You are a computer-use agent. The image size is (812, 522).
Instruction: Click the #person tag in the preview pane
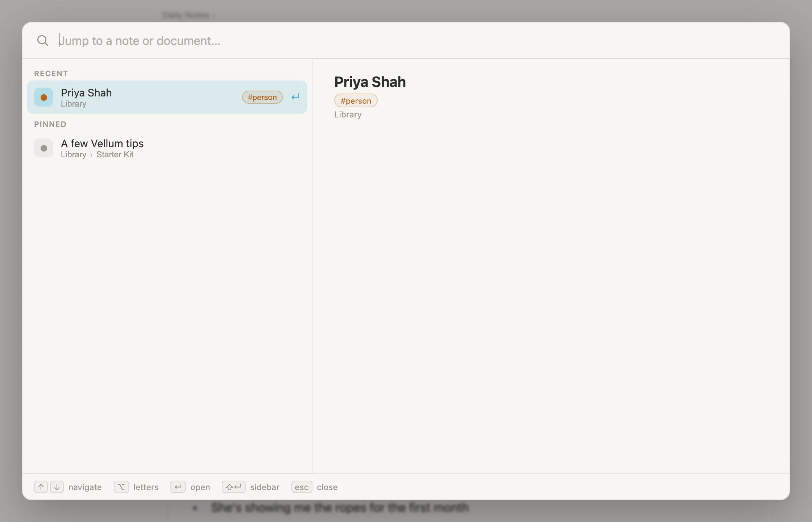[356, 101]
